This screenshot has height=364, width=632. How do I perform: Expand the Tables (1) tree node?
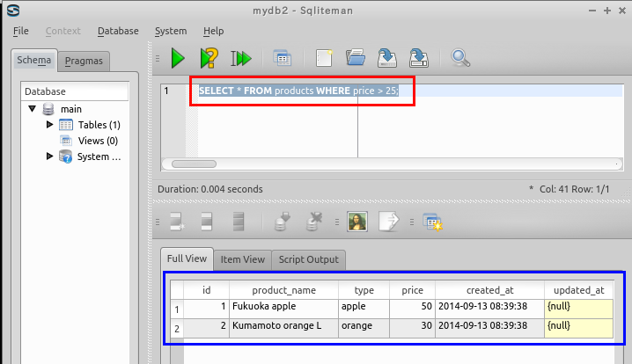49,125
